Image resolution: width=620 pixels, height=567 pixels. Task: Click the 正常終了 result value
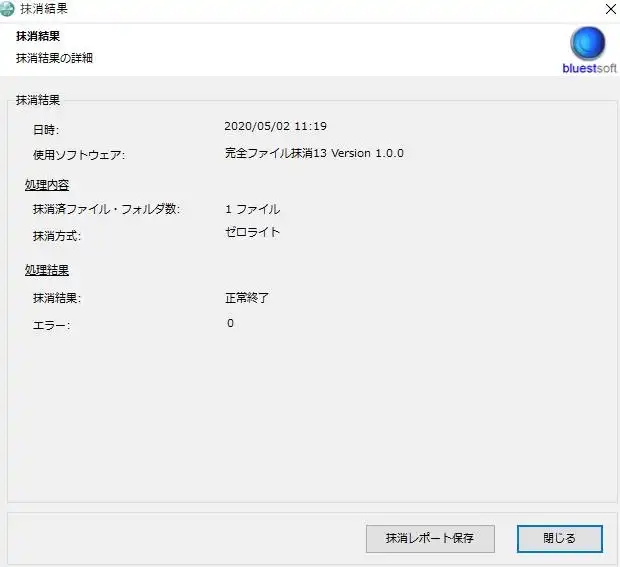point(247,297)
